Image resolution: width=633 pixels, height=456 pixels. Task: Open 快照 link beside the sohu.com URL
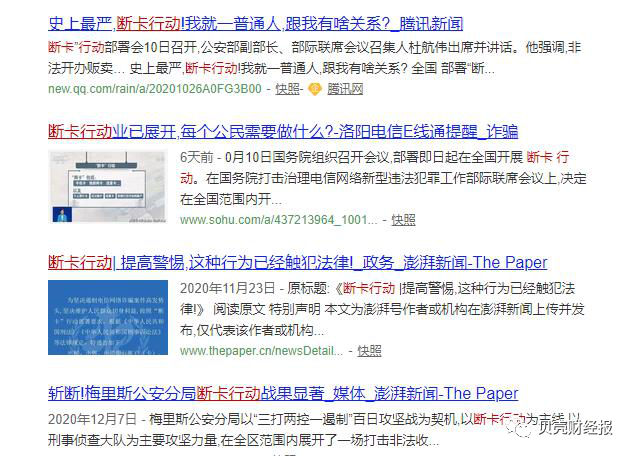click(x=403, y=220)
